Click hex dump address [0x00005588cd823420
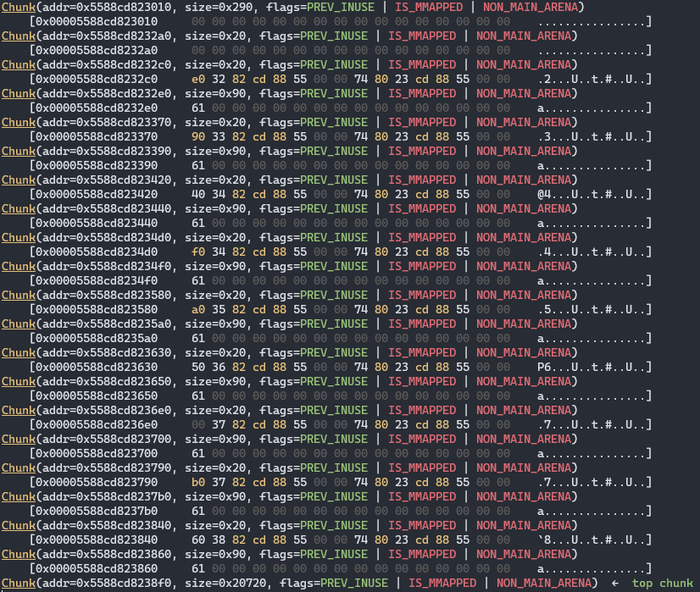The width and height of the screenshot is (700, 592). tap(93, 194)
